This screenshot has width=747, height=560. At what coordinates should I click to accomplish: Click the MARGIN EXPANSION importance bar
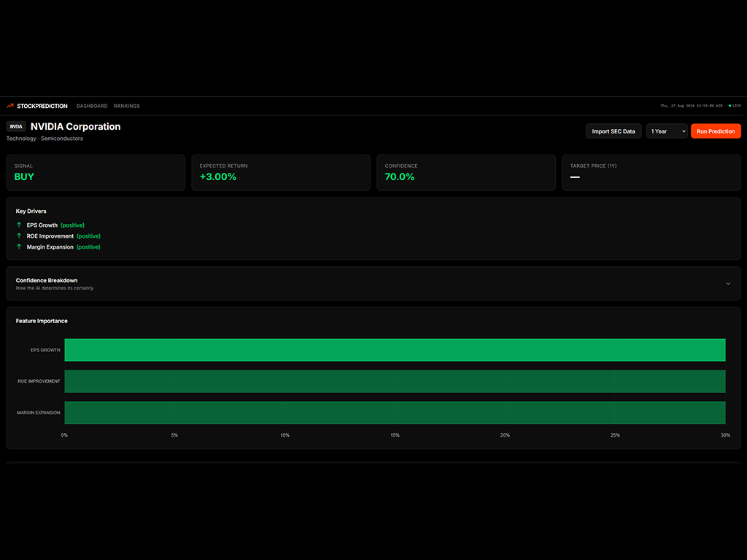pyautogui.click(x=395, y=413)
